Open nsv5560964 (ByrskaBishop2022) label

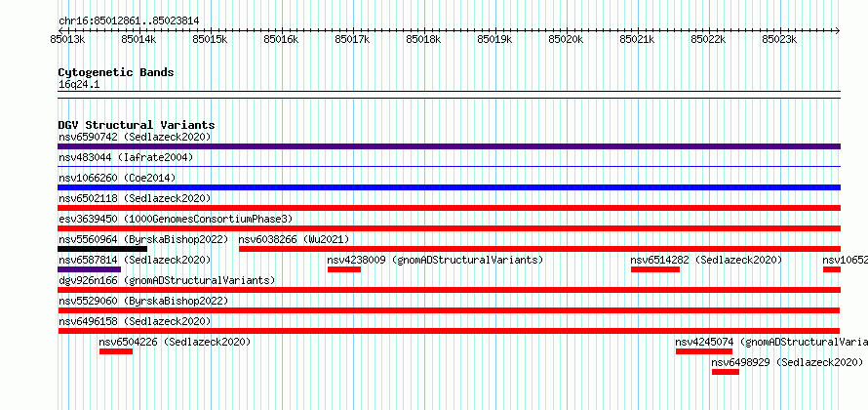143,239
